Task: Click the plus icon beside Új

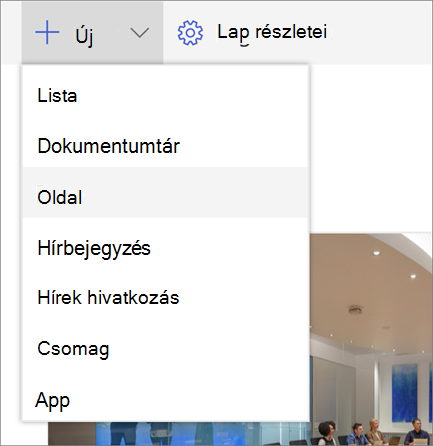Action: point(47,32)
